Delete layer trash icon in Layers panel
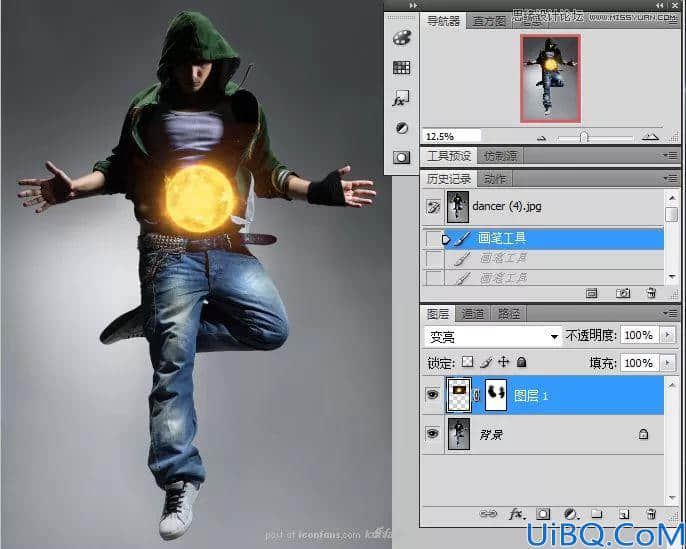This screenshot has height=549, width=686. [651, 514]
